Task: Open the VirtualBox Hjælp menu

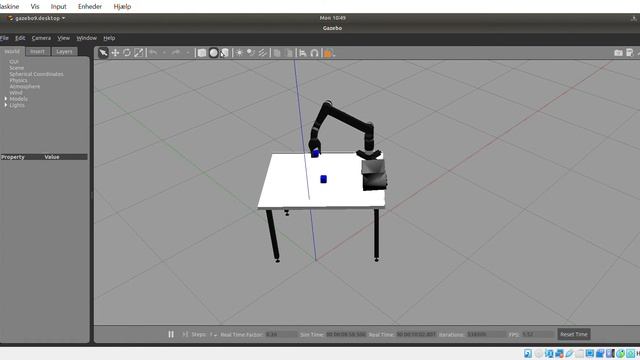Action: (x=122, y=7)
